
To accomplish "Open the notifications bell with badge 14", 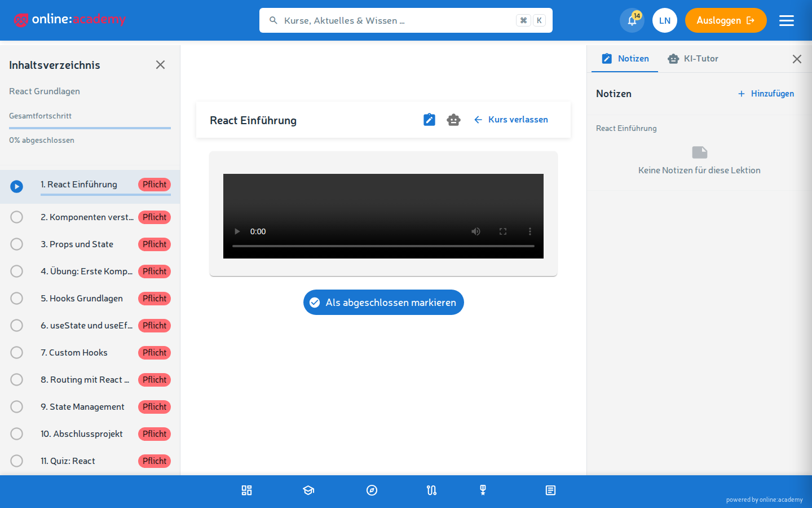I will 632,20.
